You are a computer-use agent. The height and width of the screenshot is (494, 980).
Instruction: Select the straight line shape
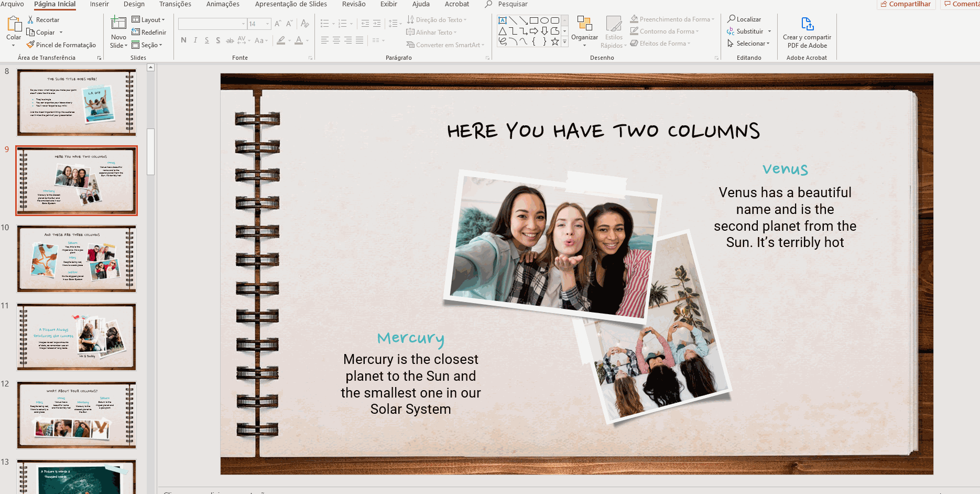[x=513, y=20]
